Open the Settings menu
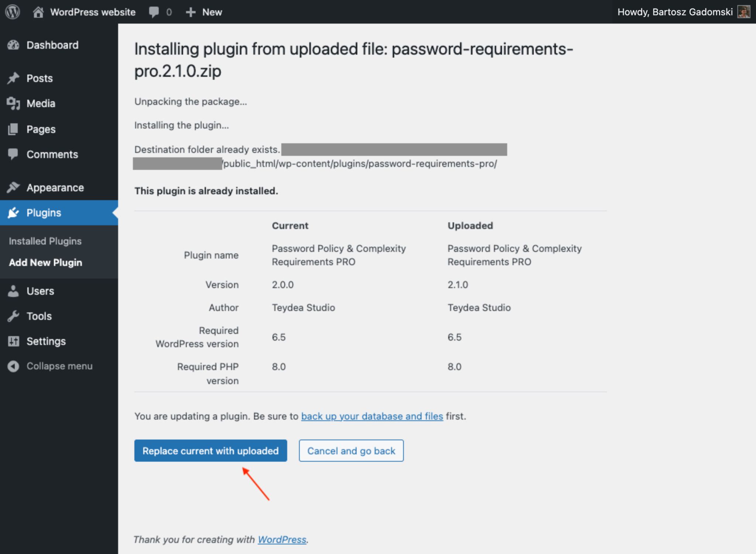756x554 pixels. 46,341
